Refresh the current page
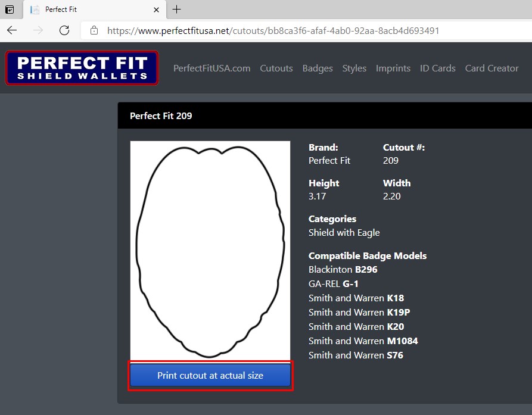Image resolution: width=532 pixels, height=415 pixels. 64,30
